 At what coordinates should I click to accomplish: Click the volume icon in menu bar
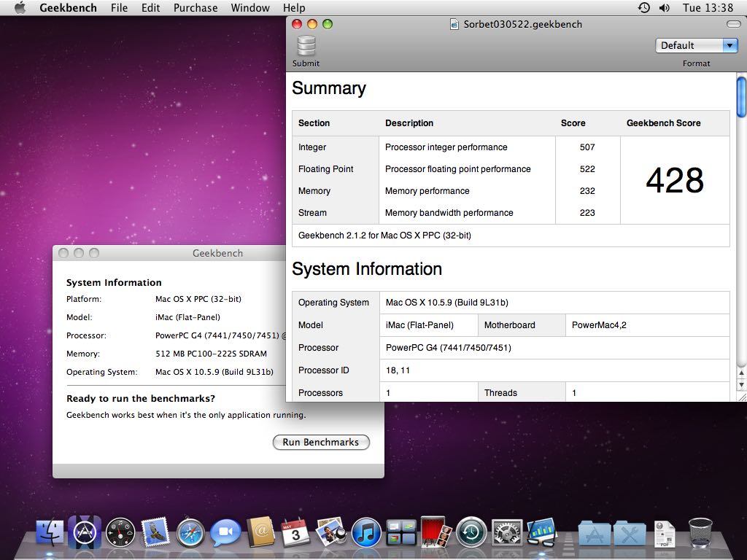[x=664, y=7]
